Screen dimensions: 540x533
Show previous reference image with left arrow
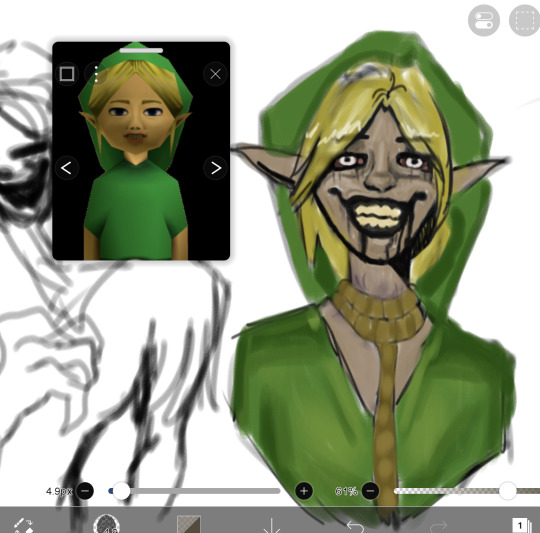[x=67, y=168]
